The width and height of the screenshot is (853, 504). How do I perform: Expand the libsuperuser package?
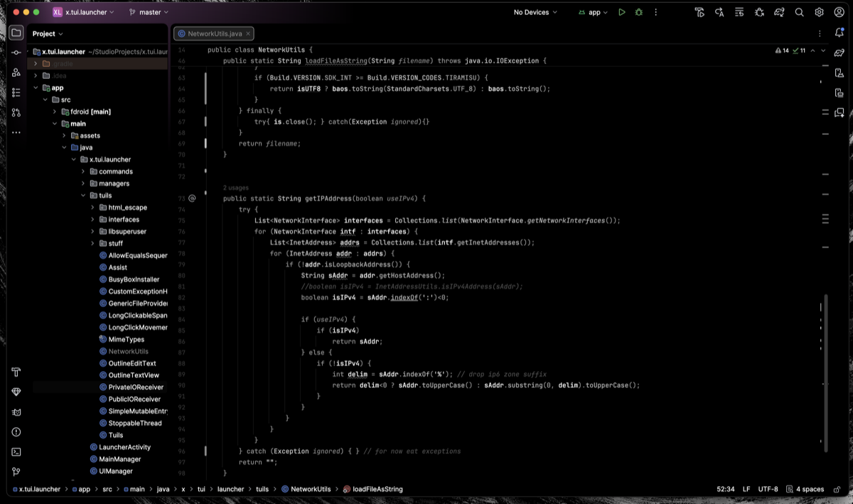click(92, 232)
